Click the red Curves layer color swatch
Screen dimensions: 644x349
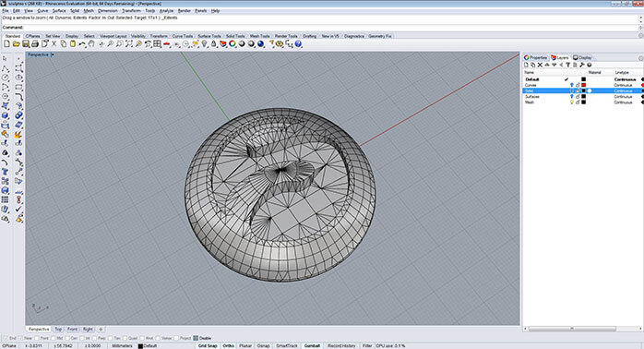(x=583, y=85)
